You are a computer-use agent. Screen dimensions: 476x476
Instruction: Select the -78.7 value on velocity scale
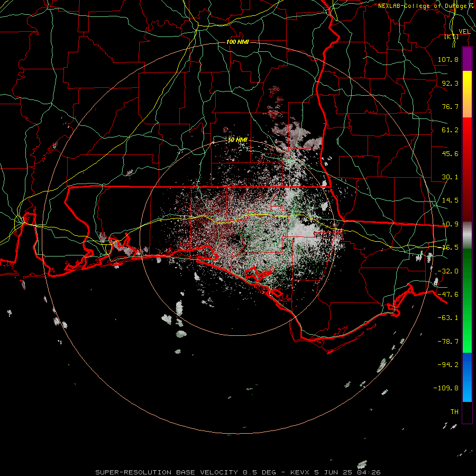[x=448, y=342]
